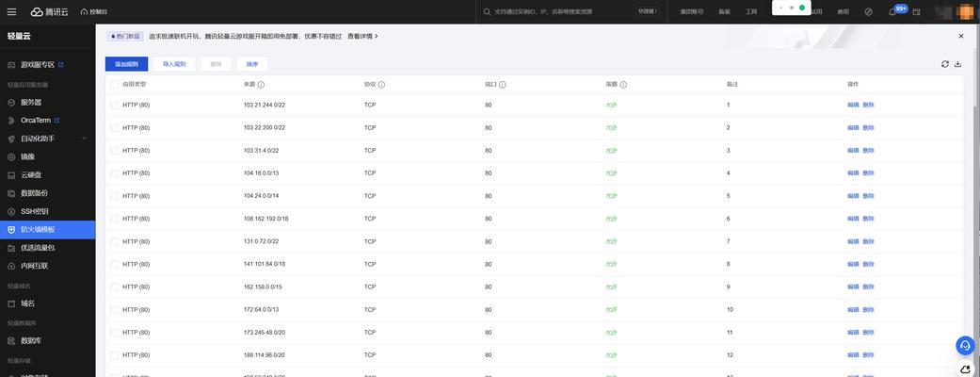Viewport: 980px width, 377px height.
Task: Toggle the select-all checkbox in table header
Action: [114, 85]
